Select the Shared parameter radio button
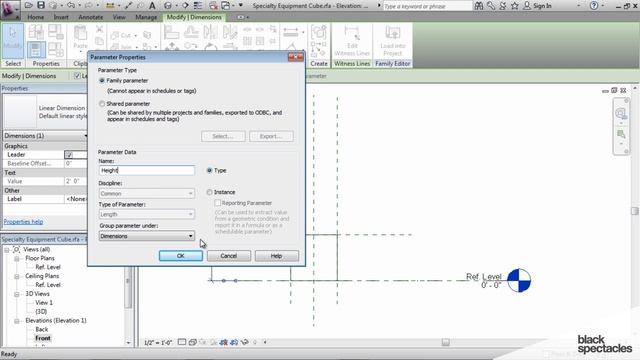640x360 pixels. point(102,104)
